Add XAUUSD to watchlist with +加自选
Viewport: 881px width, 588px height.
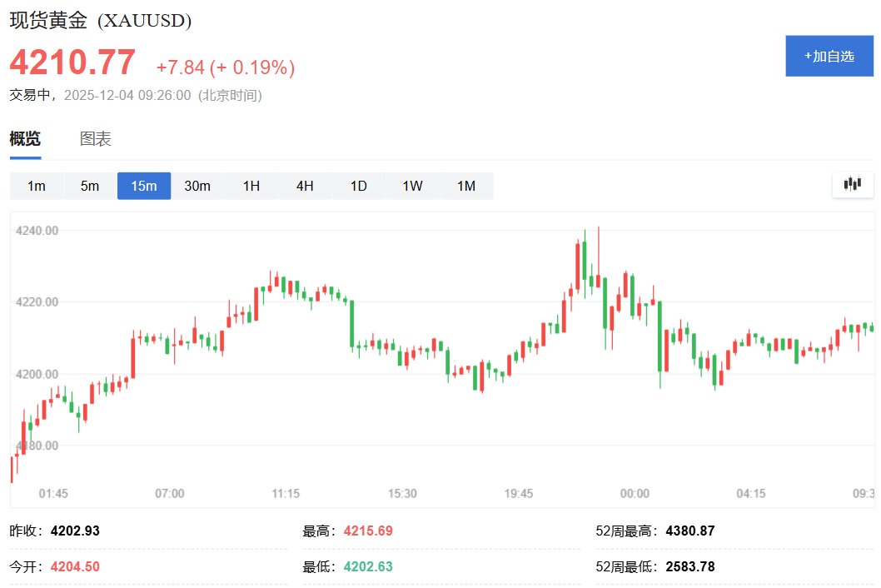point(829,56)
